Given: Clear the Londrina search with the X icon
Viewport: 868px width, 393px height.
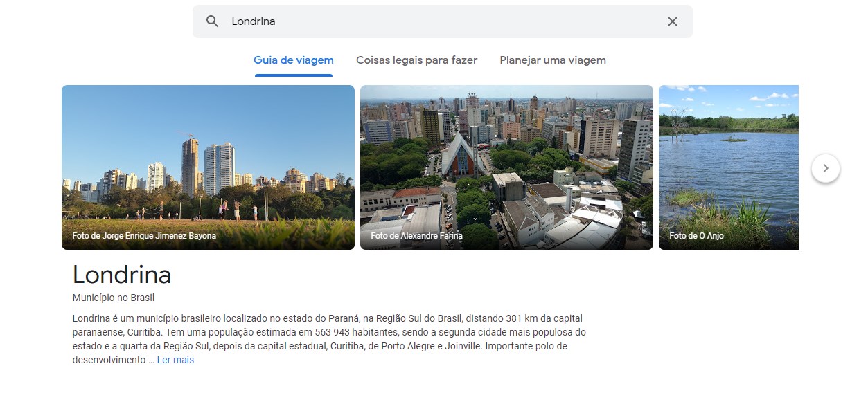Looking at the screenshot, I should coord(673,21).
